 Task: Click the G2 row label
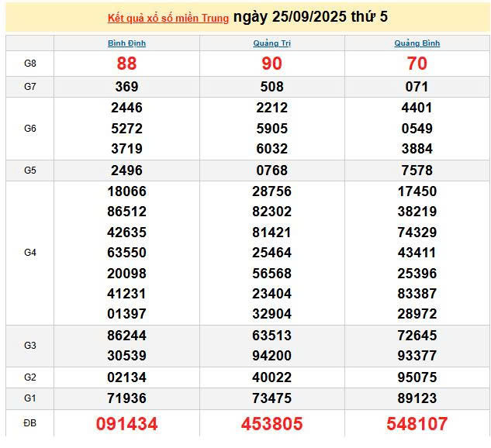coord(30,377)
